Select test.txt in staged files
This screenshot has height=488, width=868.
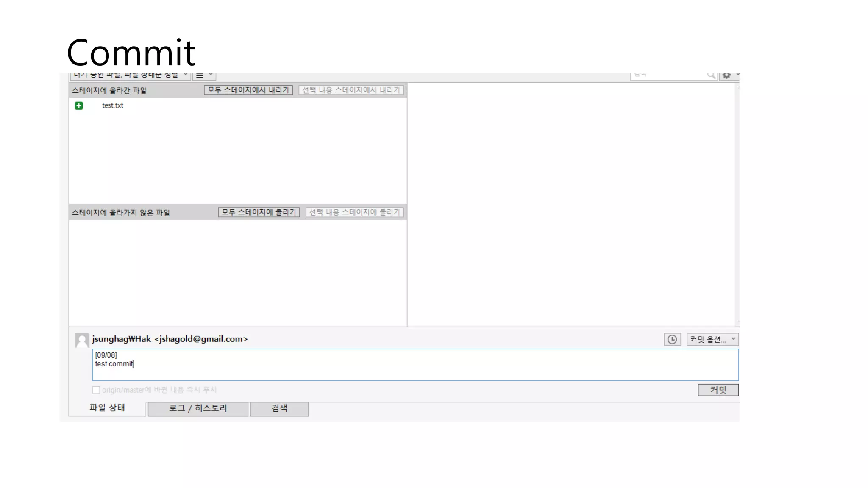point(113,105)
